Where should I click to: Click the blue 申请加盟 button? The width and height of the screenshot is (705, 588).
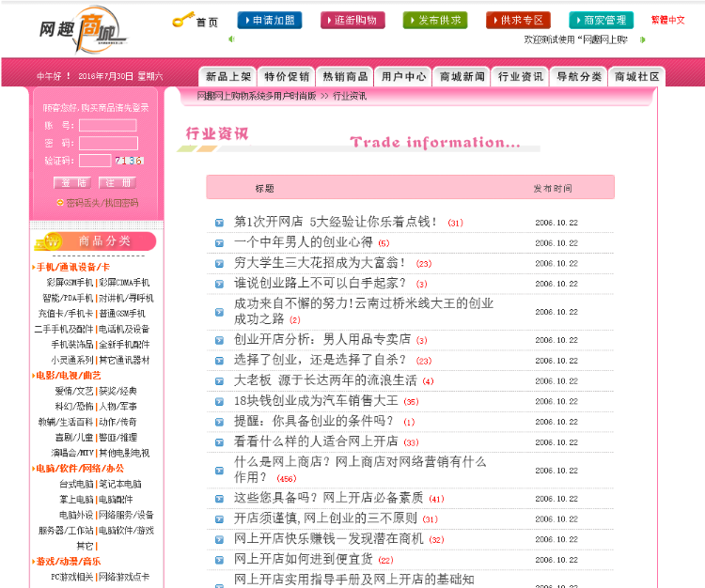[270, 21]
